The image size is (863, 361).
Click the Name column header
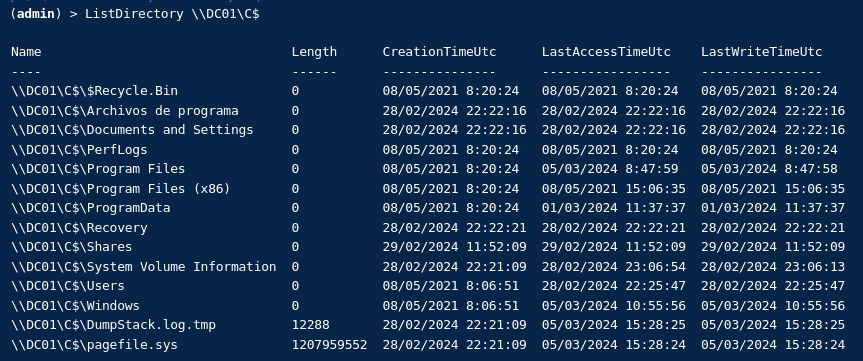(x=26, y=52)
